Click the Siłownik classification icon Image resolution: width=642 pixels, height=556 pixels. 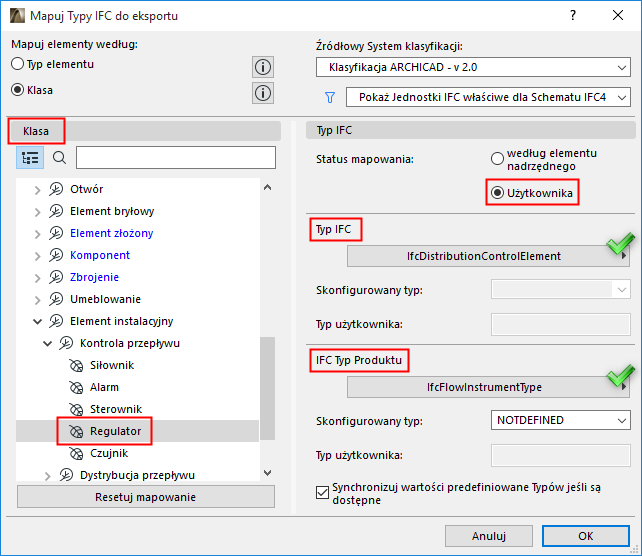click(76, 365)
